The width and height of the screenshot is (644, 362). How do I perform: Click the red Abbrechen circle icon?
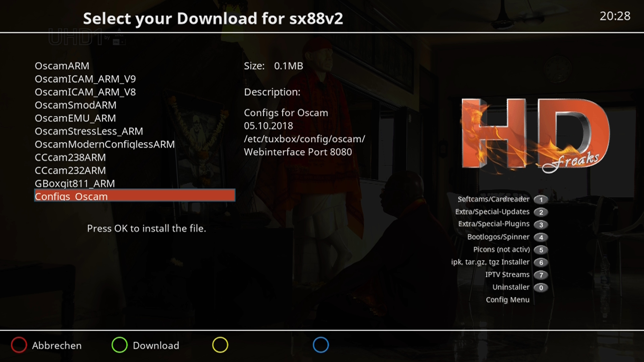[x=19, y=345]
